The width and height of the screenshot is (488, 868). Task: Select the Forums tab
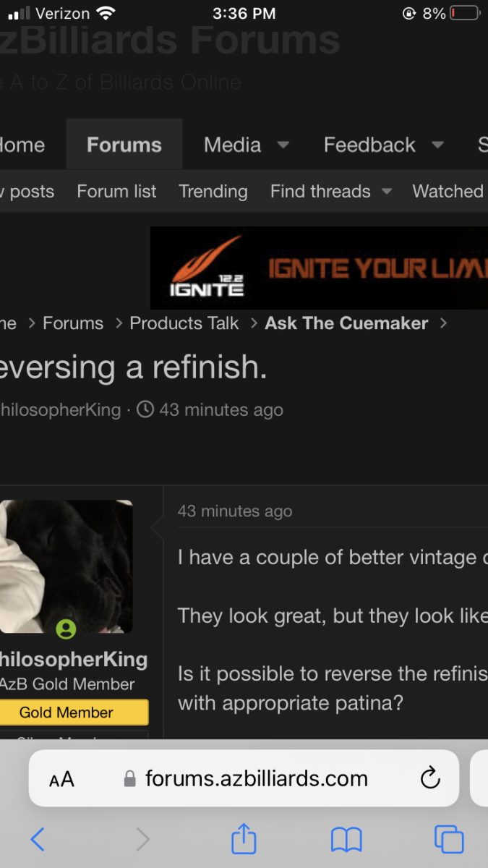(124, 145)
